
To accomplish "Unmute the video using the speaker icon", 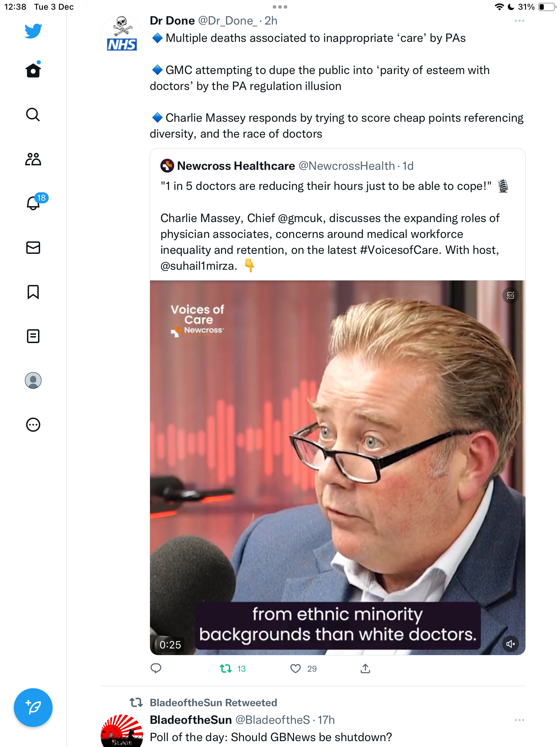I will pyautogui.click(x=511, y=644).
